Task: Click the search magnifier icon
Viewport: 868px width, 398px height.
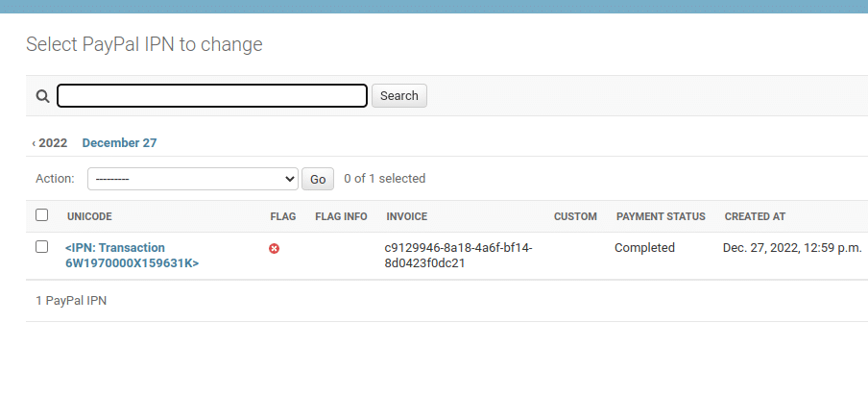Action: [42, 96]
